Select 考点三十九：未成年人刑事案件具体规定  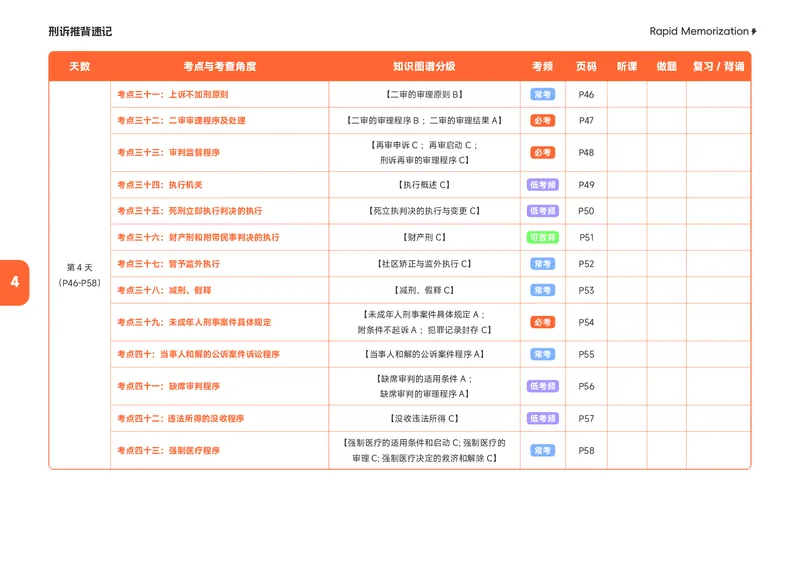click(194, 323)
